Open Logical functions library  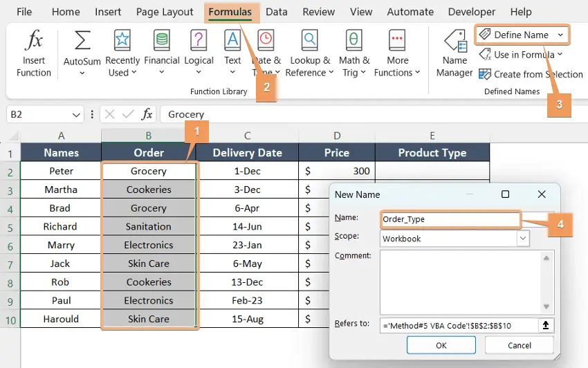[x=199, y=53]
